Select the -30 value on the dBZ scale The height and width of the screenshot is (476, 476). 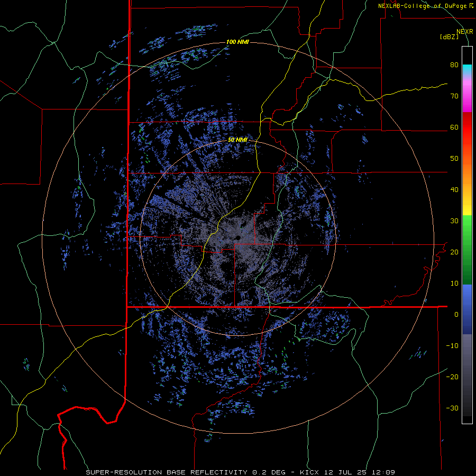[452, 408]
